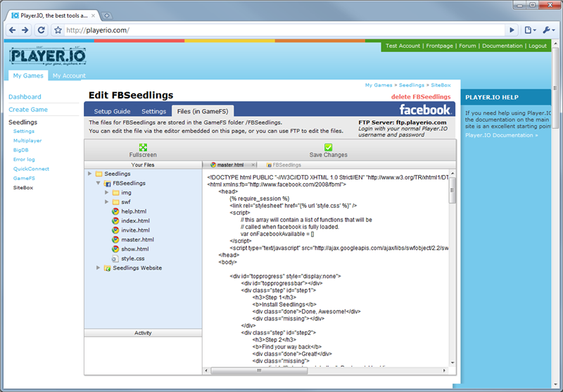The width and height of the screenshot is (563, 392).
Task: Click the show.html file icon
Action: [115, 248]
